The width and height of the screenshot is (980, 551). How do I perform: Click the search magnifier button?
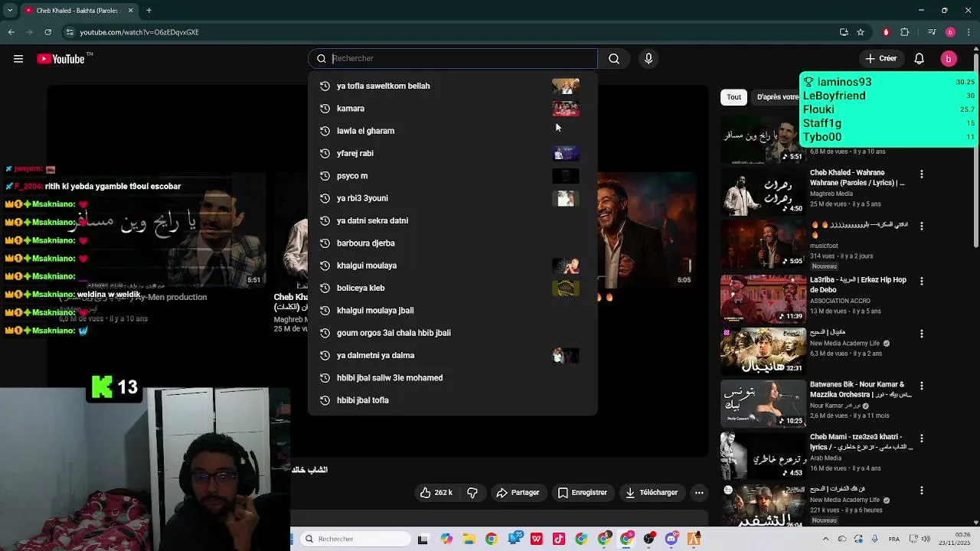click(614, 59)
